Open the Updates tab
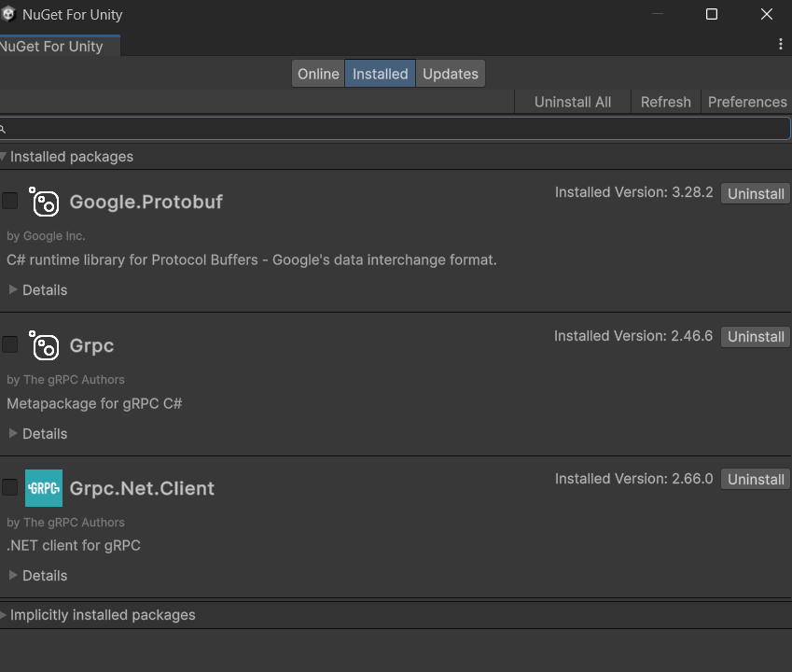792x672 pixels. 450,74
